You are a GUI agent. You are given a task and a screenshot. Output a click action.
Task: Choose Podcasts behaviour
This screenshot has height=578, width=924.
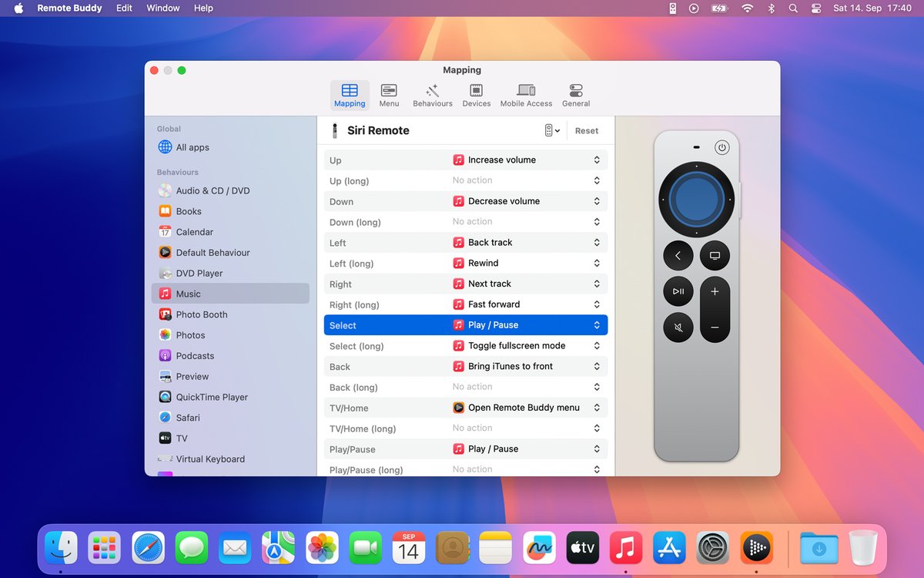pyautogui.click(x=230, y=356)
